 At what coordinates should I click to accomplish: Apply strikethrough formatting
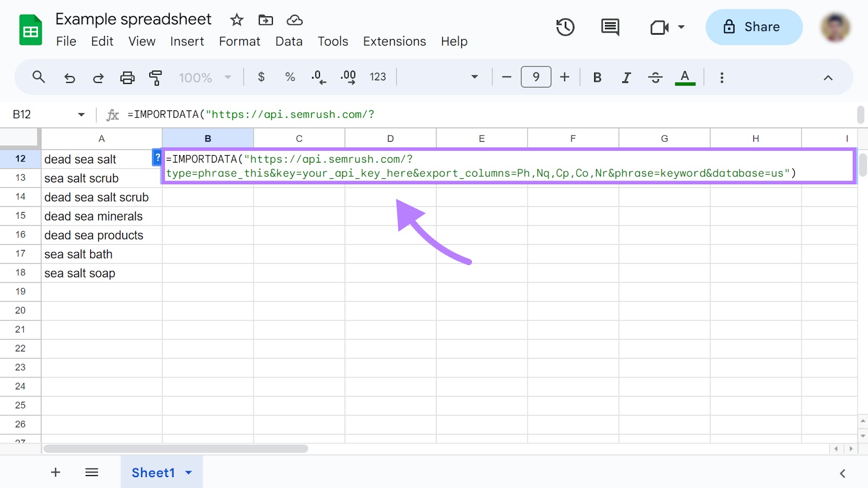point(655,77)
